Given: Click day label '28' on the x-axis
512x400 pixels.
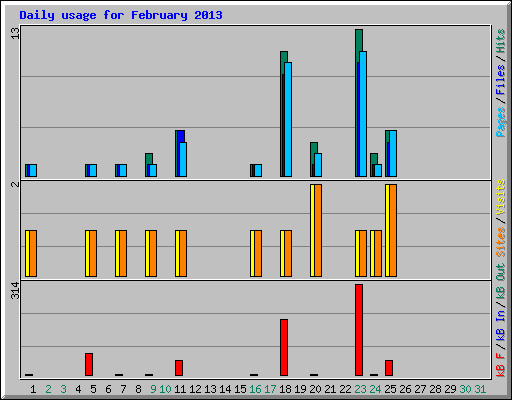Looking at the screenshot, I should point(435,389).
